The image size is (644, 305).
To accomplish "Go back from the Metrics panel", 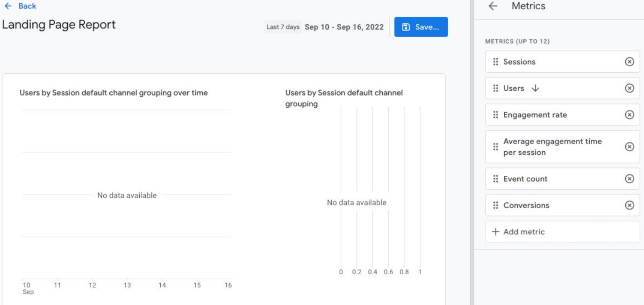I will [x=493, y=6].
